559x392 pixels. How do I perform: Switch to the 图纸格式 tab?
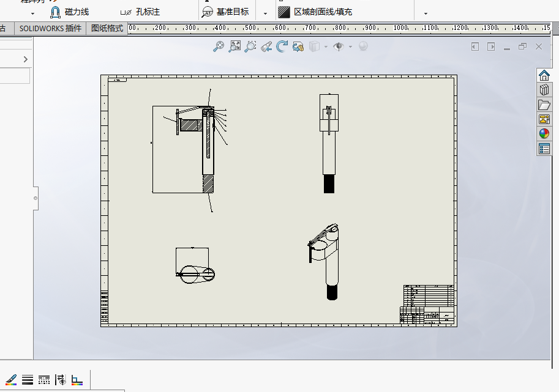pos(107,28)
